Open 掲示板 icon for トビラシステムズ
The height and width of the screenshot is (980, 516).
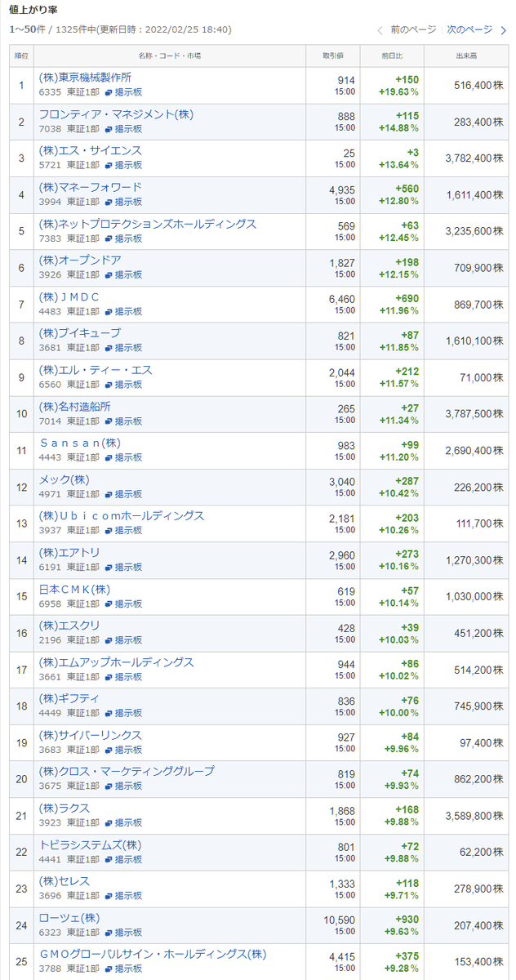[x=109, y=859]
